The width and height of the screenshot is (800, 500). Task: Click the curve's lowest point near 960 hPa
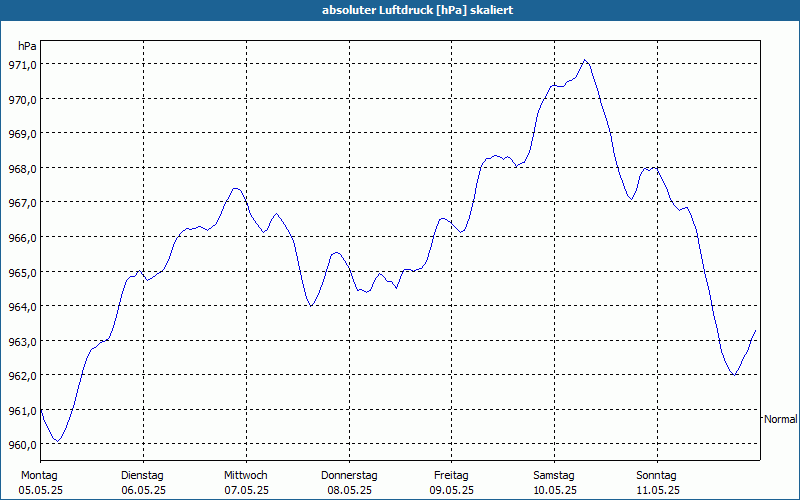(x=58, y=441)
